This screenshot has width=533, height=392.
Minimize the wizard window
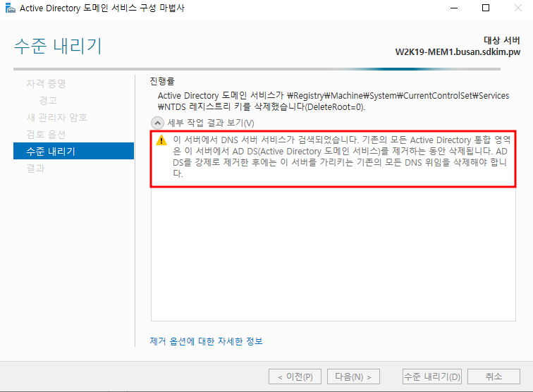(x=454, y=8)
